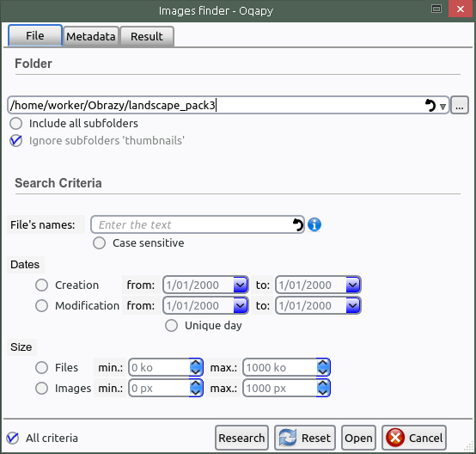Increase the Files max size stepper
The width and height of the screenshot is (476, 454).
[x=323, y=363]
